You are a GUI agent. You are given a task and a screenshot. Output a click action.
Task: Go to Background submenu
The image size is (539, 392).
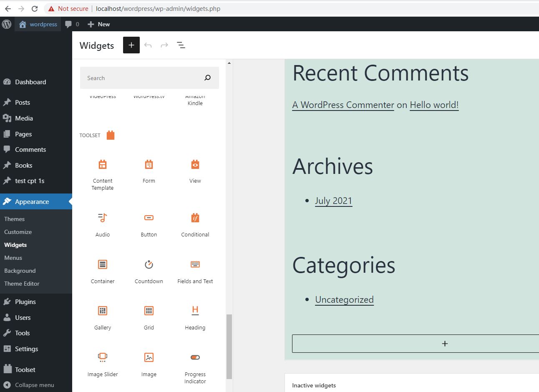[20, 271]
